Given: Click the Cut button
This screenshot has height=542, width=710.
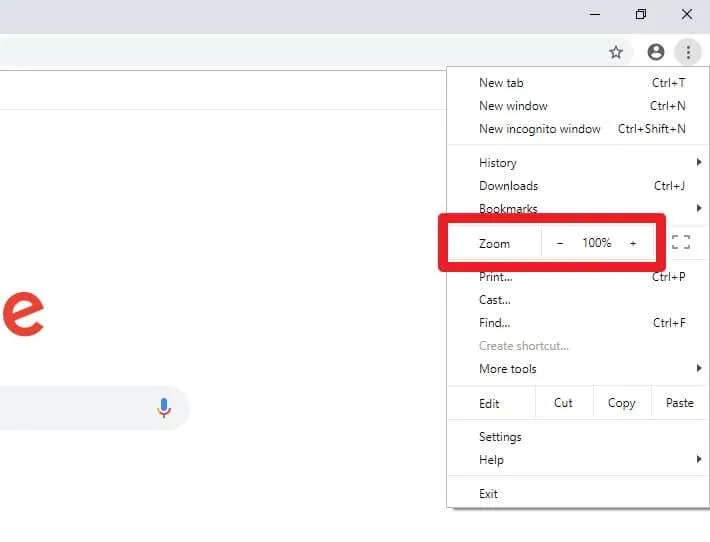Looking at the screenshot, I should coord(563,403).
